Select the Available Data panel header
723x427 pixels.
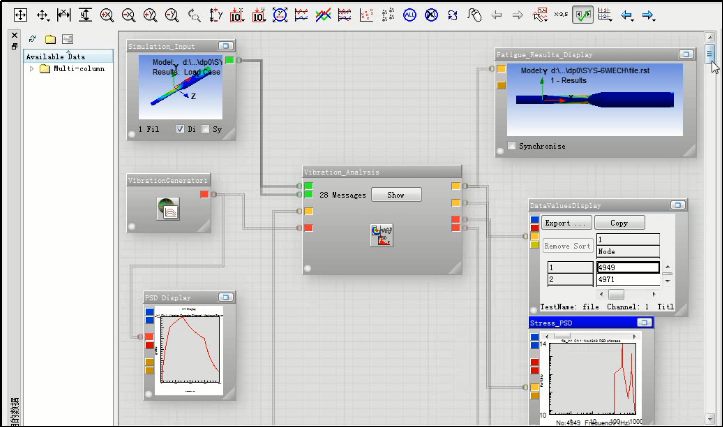point(58,56)
